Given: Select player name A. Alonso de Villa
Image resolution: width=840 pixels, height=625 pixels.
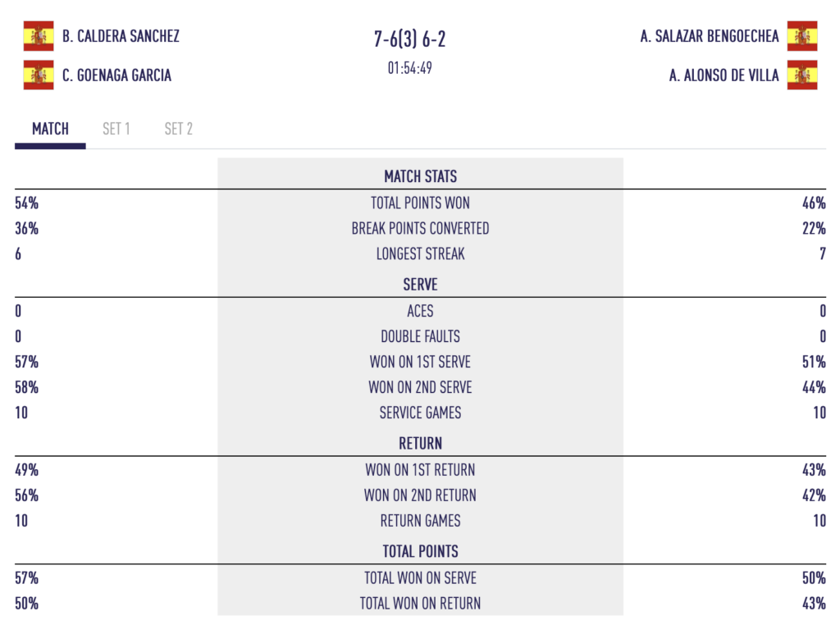Looking at the screenshot, I should pos(724,75).
